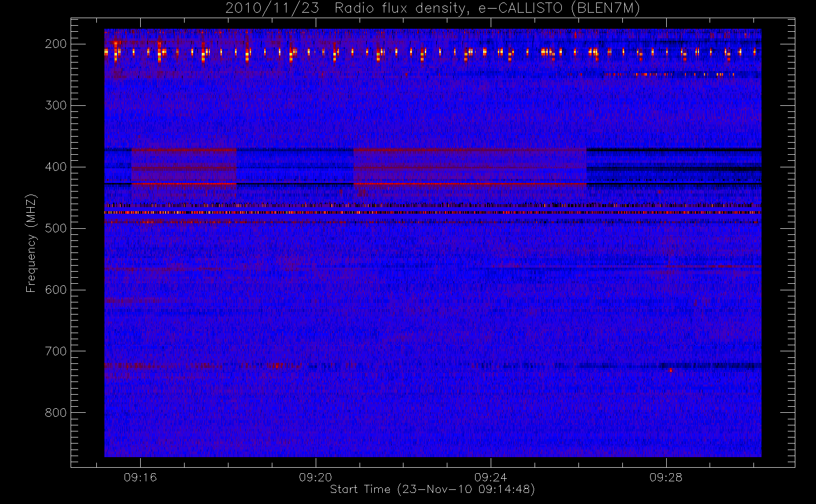The image size is (816, 504).
Task: Click the 09:24 time tick label
Action: click(491, 477)
